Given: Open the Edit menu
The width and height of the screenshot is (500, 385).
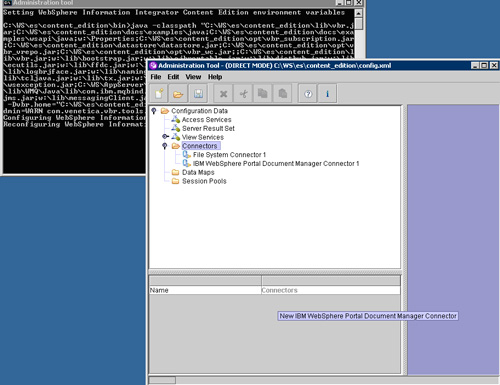Looking at the screenshot, I should pos(173,77).
